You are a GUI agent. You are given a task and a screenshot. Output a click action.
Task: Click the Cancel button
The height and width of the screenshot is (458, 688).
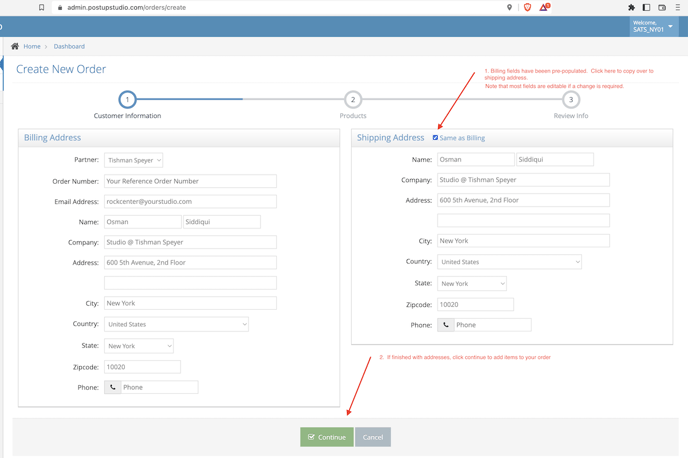373,437
